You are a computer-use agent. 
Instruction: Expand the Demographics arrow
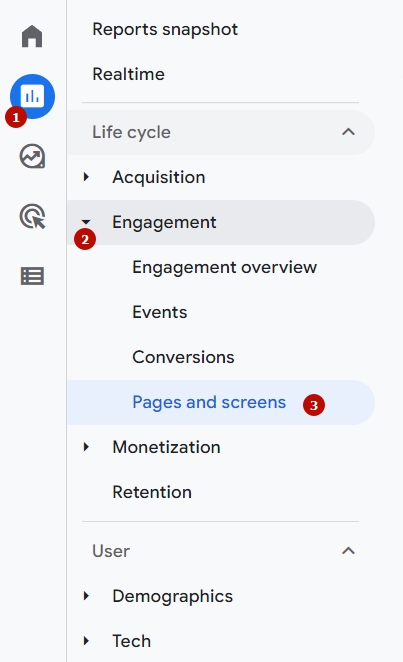[87, 596]
